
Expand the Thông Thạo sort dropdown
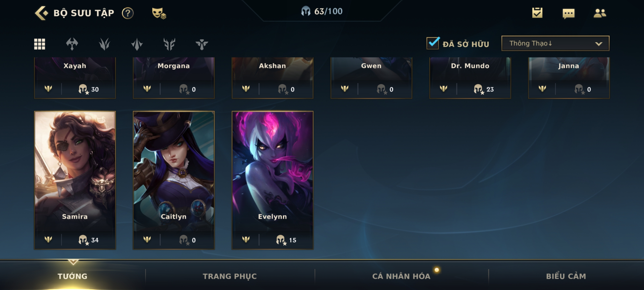[x=555, y=43]
